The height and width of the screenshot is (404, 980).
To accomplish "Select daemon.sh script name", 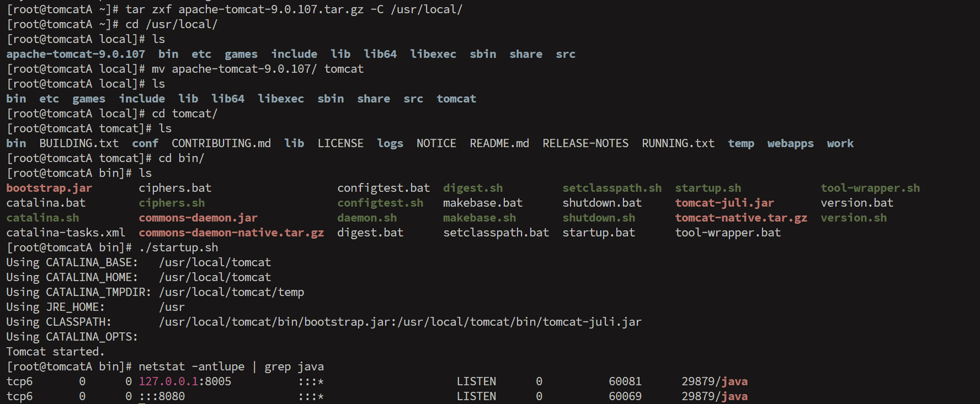I will pyautogui.click(x=367, y=218).
